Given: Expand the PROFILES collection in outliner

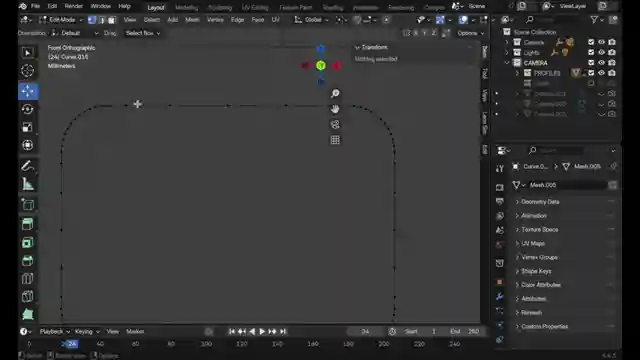Looking at the screenshot, I should click(518, 73).
